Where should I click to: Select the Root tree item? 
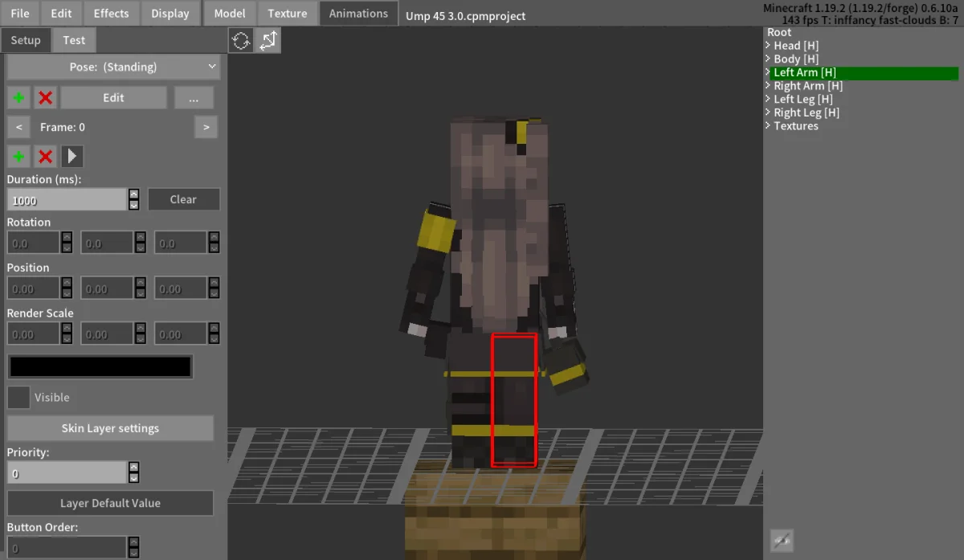pyautogui.click(x=779, y=32)
